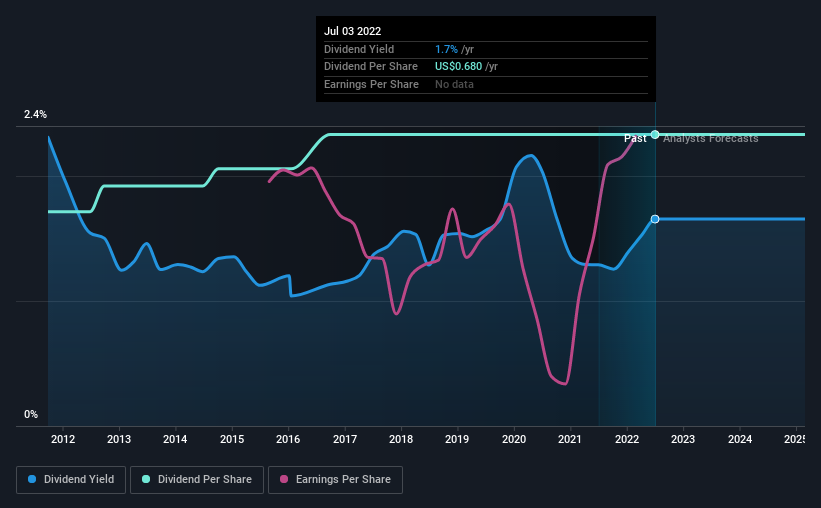Viewport: 821px width, 508px height.
Task: Click the 2.4% y-axis label
Action: [x=35, y=114]
